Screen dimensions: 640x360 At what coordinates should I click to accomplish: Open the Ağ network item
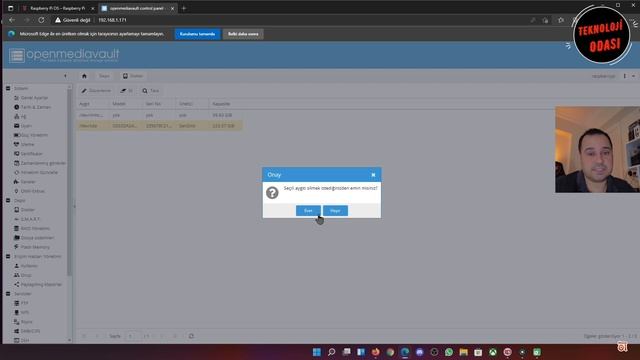[20, 116]
